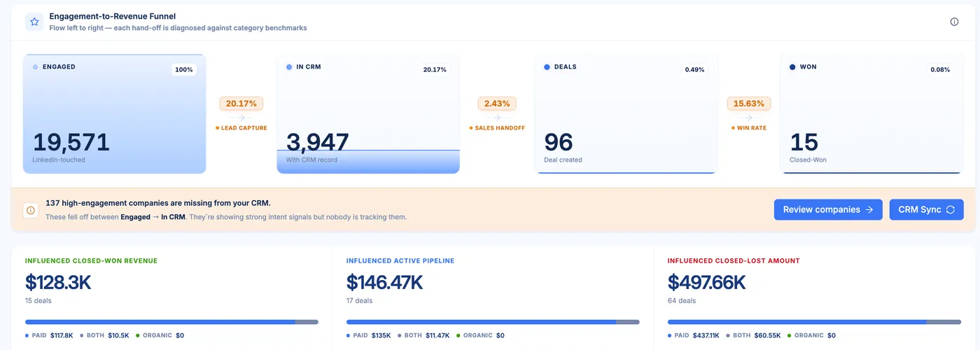Click Paid $117.8K legend entry
Image resolution: width=980 pixels, height=350 pixels.
click(x=49, y=335)
